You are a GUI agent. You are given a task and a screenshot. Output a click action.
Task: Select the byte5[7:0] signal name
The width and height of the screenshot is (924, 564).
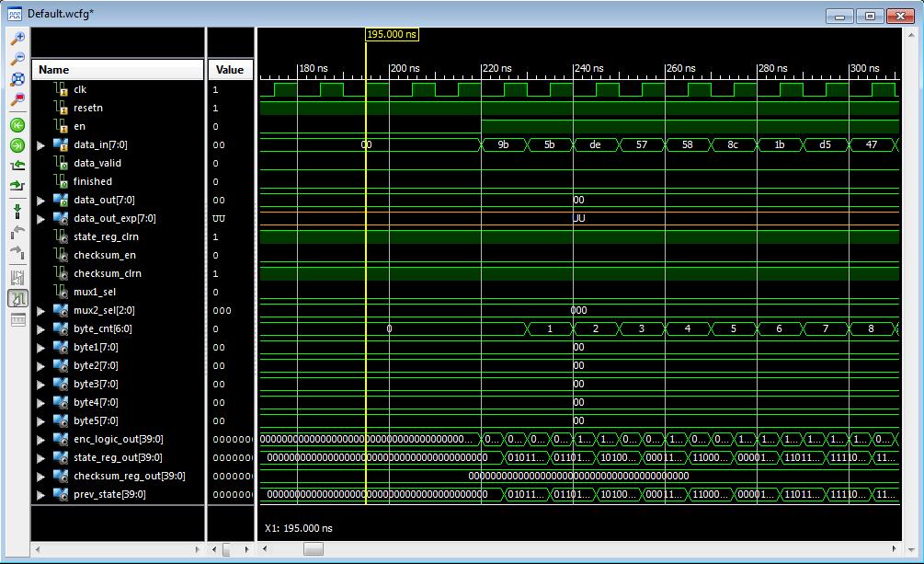click(96, 420)
